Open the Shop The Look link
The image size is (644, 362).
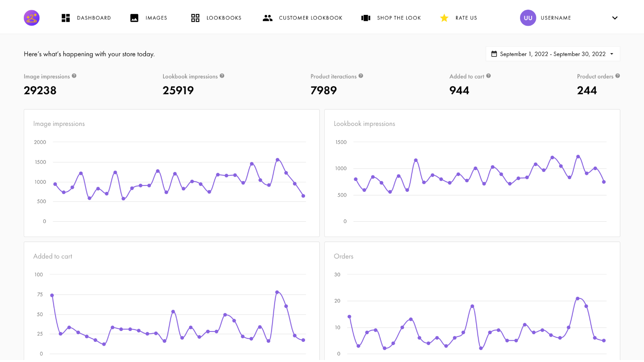point(398,18)
